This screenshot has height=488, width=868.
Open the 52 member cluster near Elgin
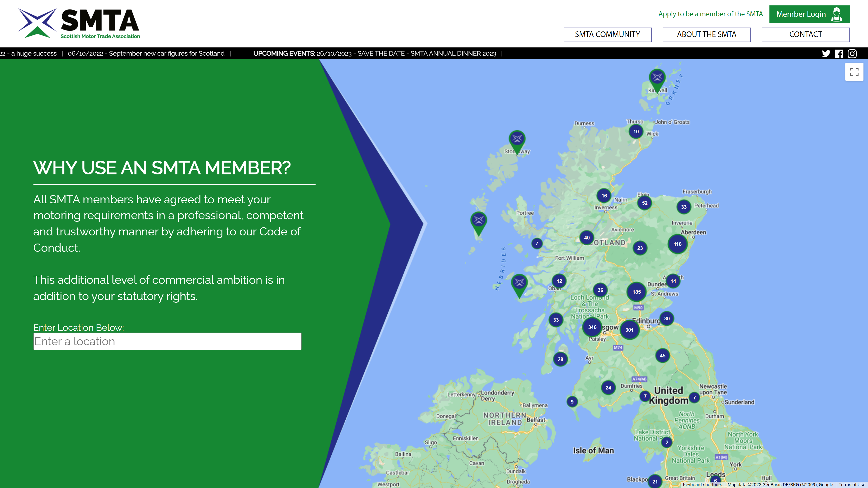[x=645, y=203]
